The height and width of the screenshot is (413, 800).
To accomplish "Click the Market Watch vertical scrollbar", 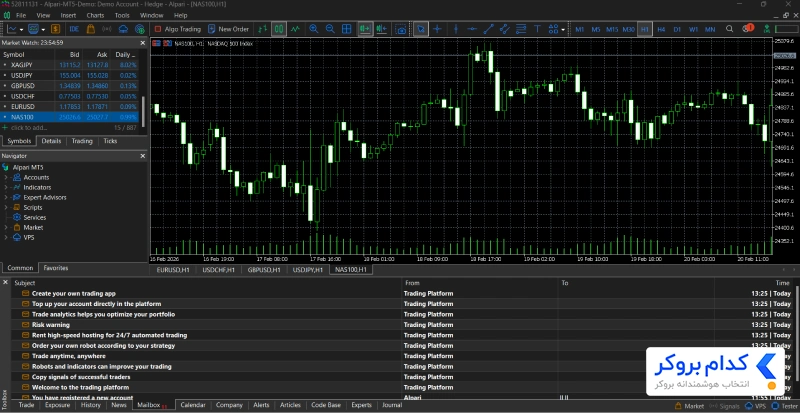I will pos(143,110).
